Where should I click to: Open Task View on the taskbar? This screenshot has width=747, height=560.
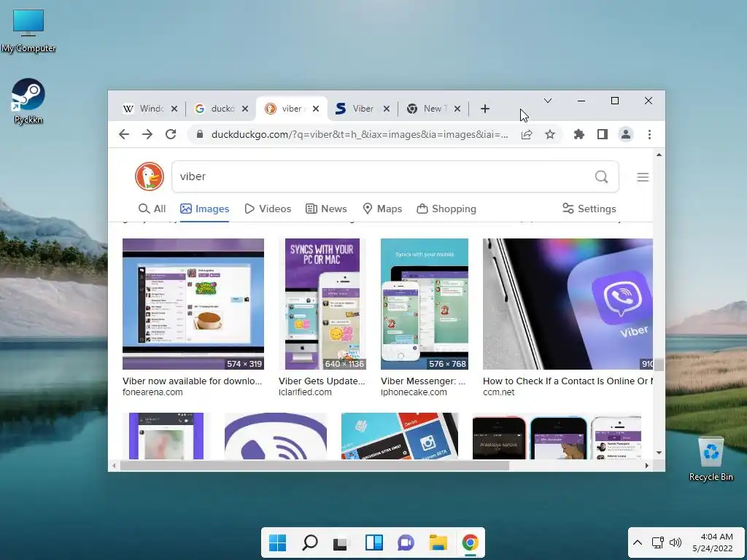[341, 542]
